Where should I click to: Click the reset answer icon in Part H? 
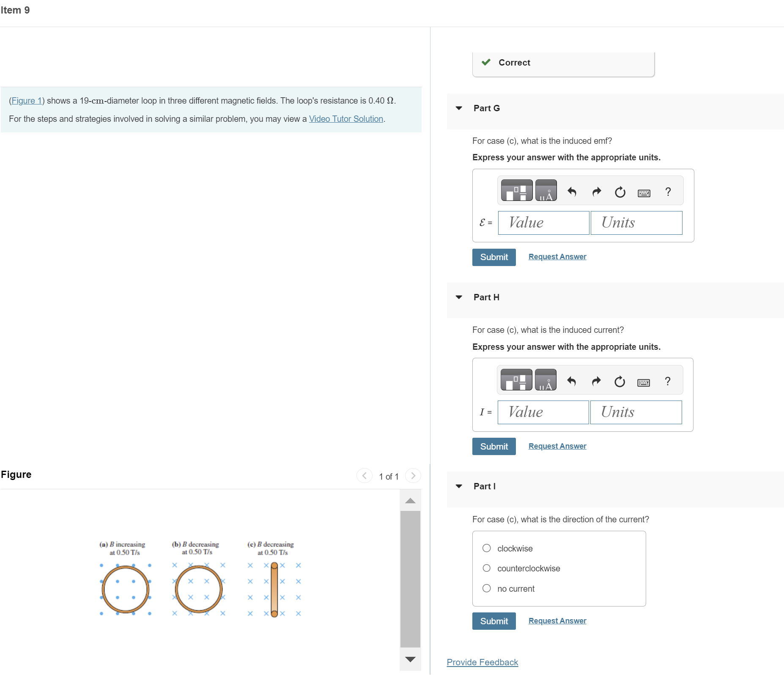(620, 381)
